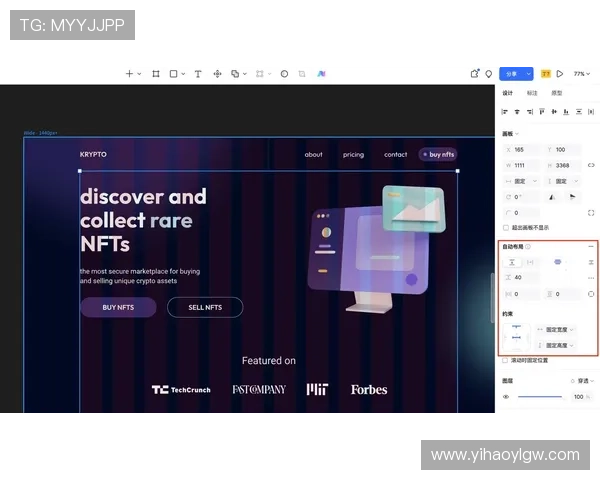Click the Move/anchor tool icon

[x=217, y=74]
